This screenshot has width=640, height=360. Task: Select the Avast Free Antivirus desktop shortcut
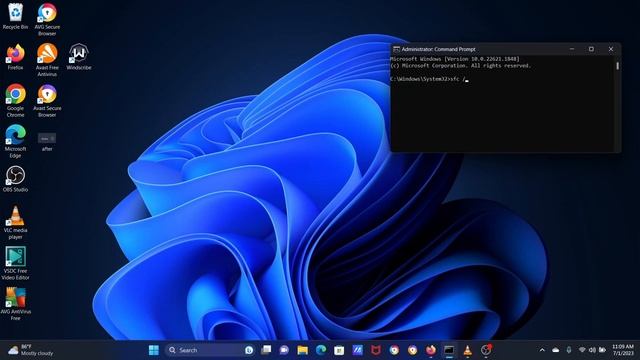(47, 60)
